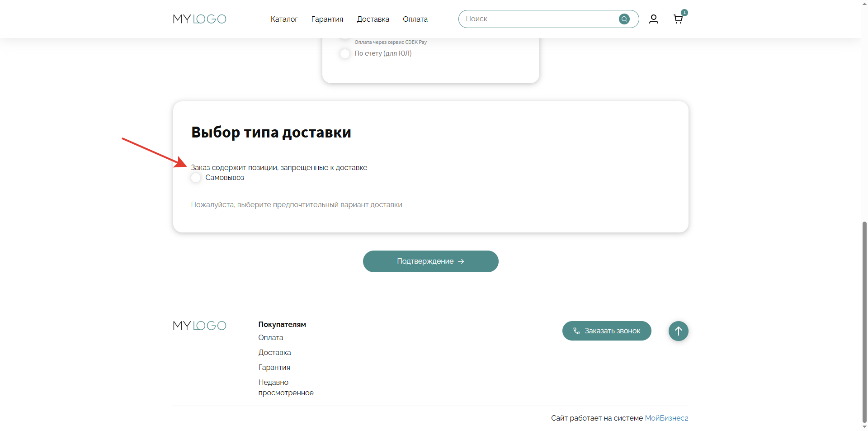Click the MY LOGO header logo

[199, 19]
